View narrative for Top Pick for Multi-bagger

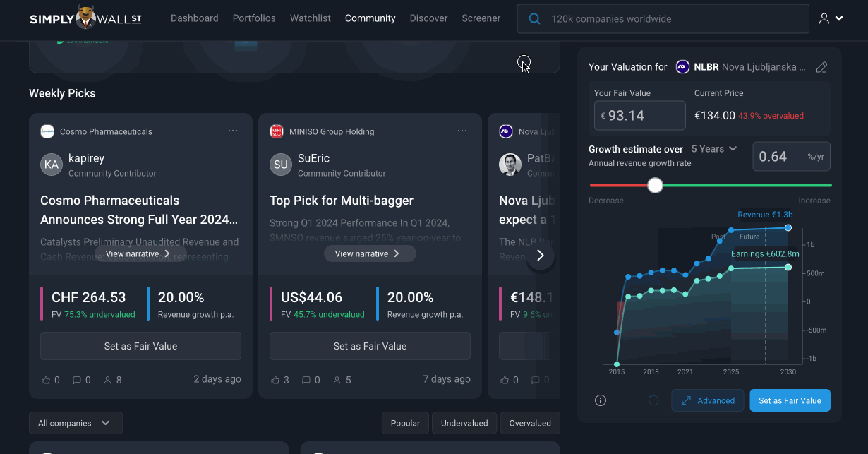[370, 253]
